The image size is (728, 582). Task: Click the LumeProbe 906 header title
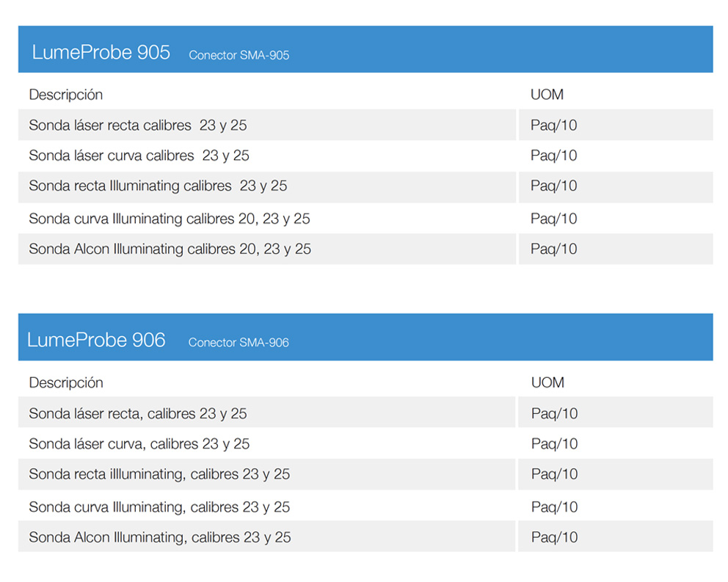(x=96, y=340)
